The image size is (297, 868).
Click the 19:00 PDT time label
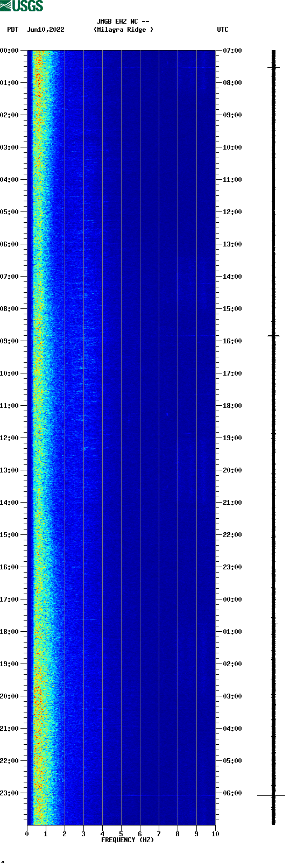pyautogui.click(x=10, y=664)
